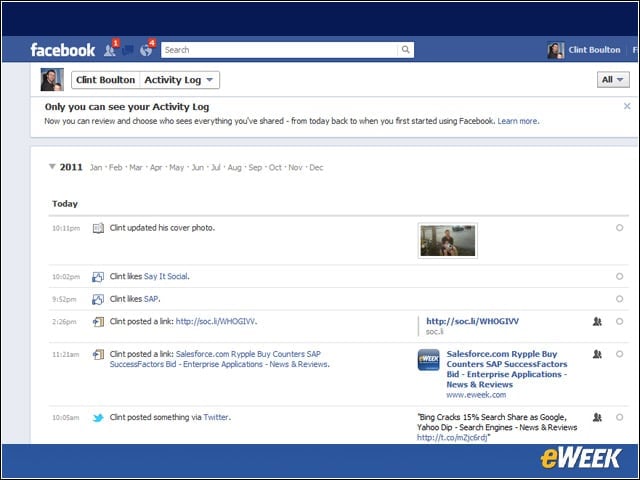The width and height of the screenshot is (640, 480).
Task: Open the Twitter link in activity
Action: click(x=216, y=417)
